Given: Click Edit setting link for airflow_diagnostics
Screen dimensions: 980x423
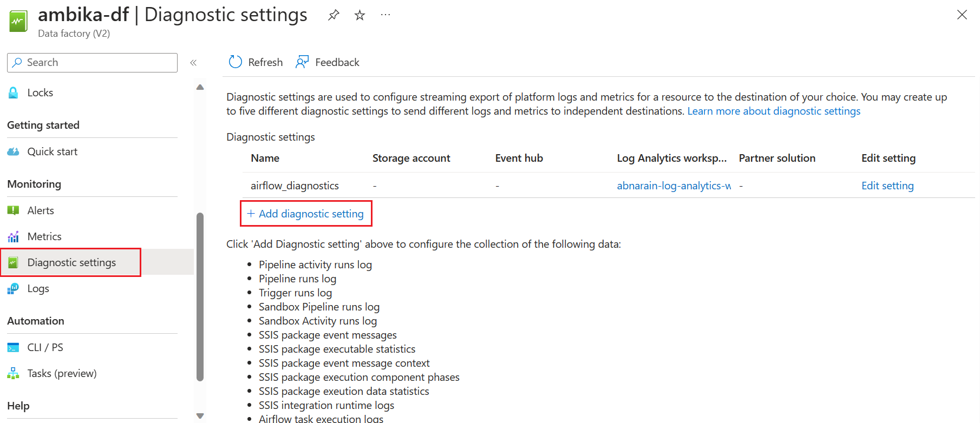Looking at the screenshot, I should coord(887,186).
